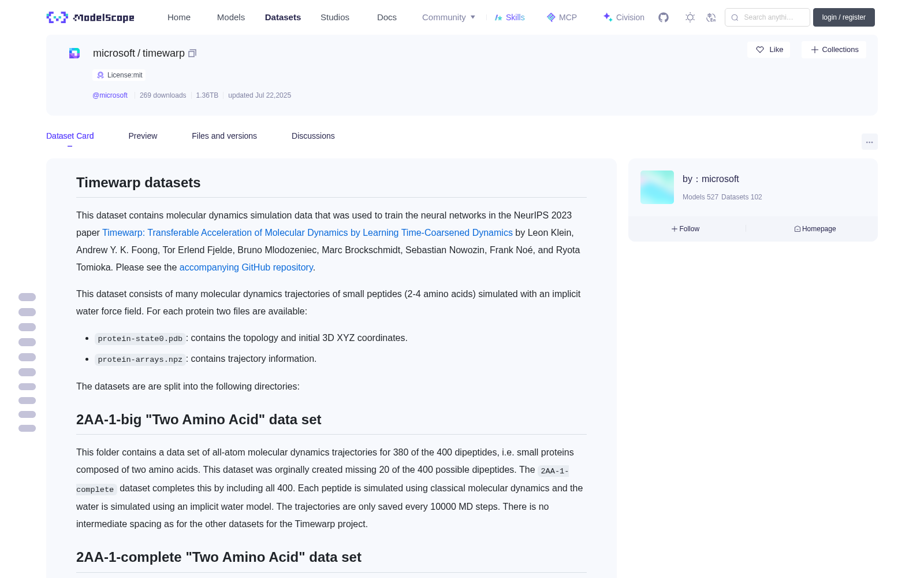Open the MCP page
Viewport: 924px width, 578px height.
(x=561, y=17)
